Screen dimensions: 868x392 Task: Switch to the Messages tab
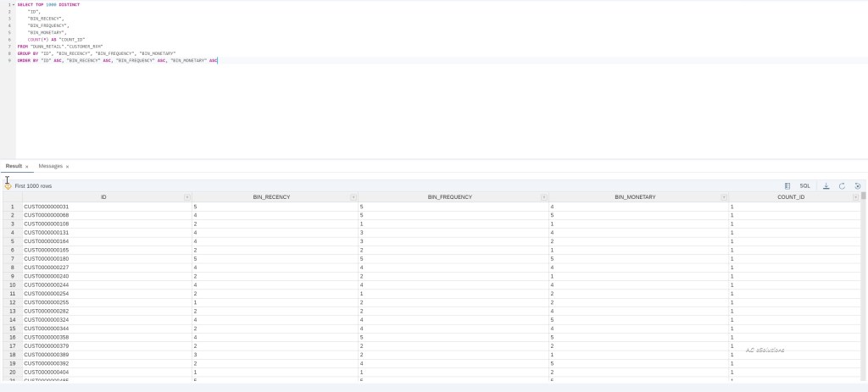(x=50, y=166)
